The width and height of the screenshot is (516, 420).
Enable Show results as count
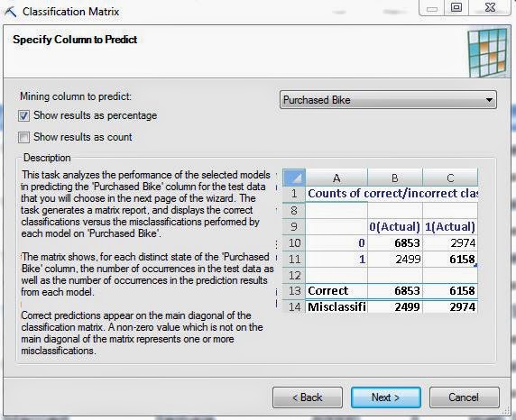23,137
